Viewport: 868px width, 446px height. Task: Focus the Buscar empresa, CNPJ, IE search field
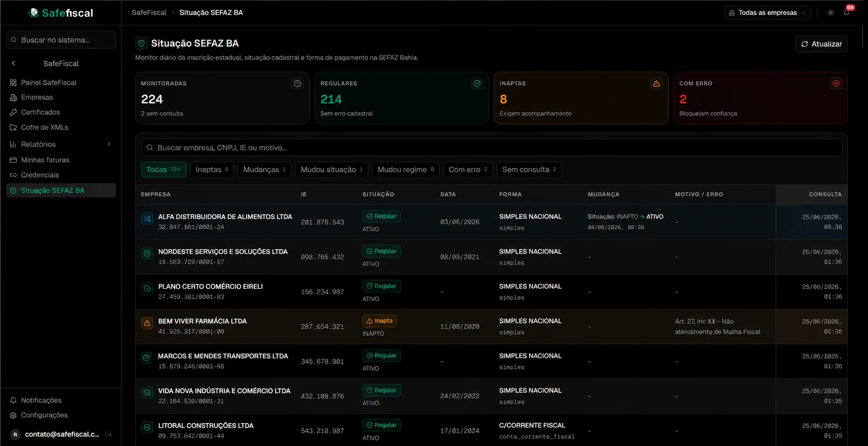click(x=491, y=148)
